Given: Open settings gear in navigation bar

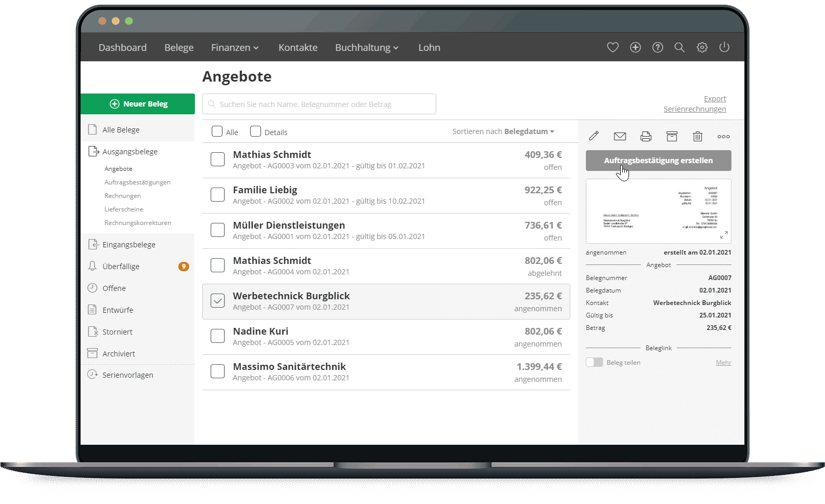Looking at the screenshot, I should coord(702,47).
